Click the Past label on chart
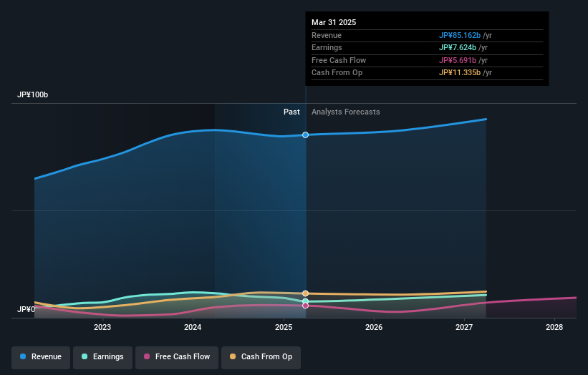588x375 pixels. (x=291, y=112)
